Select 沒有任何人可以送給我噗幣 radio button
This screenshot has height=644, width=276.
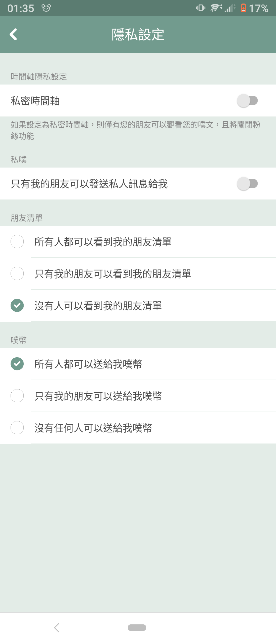click(17, 428)
